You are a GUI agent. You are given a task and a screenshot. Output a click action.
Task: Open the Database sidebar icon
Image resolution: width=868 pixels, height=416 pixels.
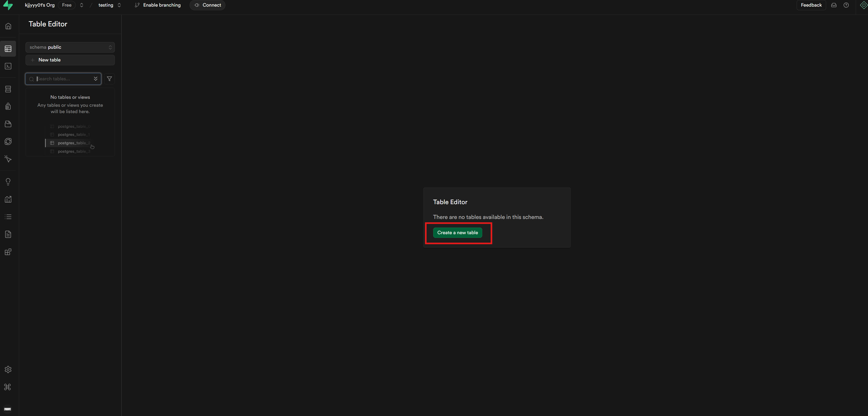click(8, 89)
